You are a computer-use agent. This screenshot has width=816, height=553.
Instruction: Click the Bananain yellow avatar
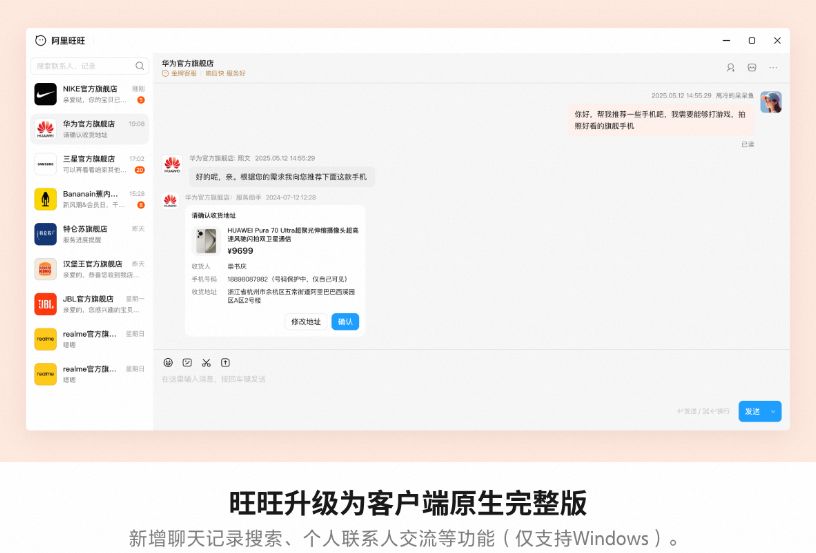pos(46,199)
